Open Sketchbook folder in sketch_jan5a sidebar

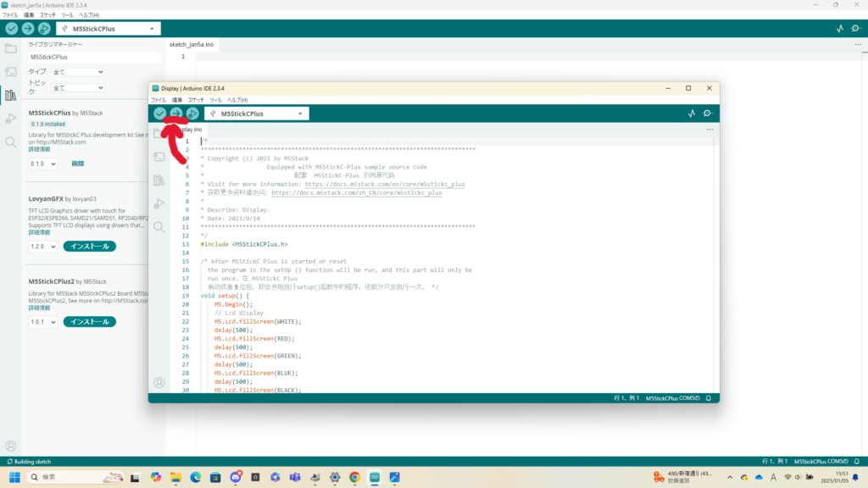pyautogui.click(x=10, y=48)
